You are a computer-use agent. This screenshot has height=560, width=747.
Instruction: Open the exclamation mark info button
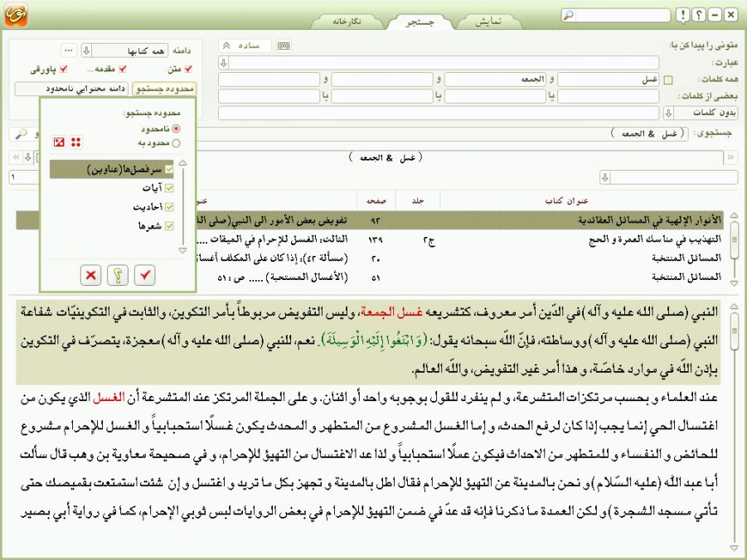tap(682, 15)
